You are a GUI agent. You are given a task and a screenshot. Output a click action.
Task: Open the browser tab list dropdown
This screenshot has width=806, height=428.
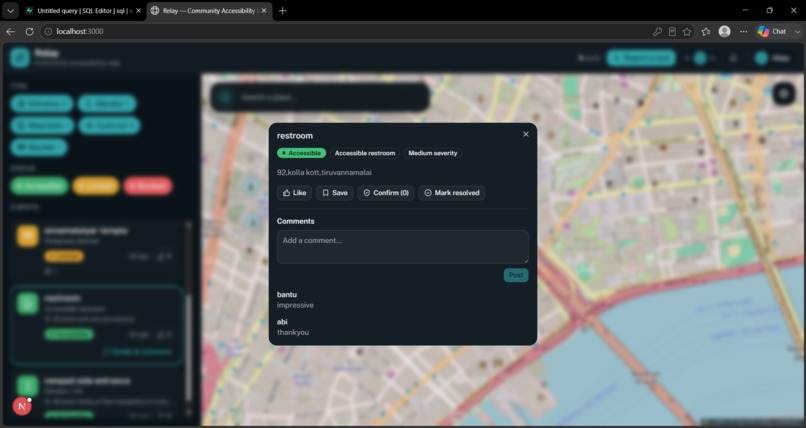click(10, 10)
